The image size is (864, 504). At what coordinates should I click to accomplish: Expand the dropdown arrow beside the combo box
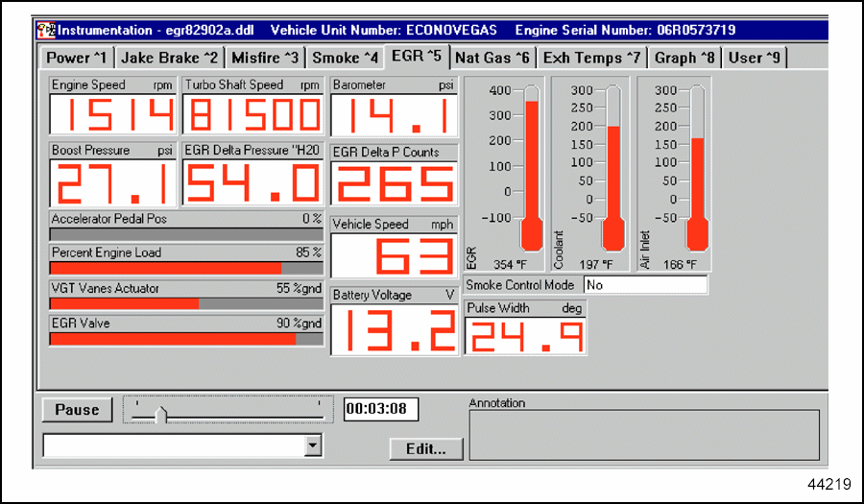312,445
